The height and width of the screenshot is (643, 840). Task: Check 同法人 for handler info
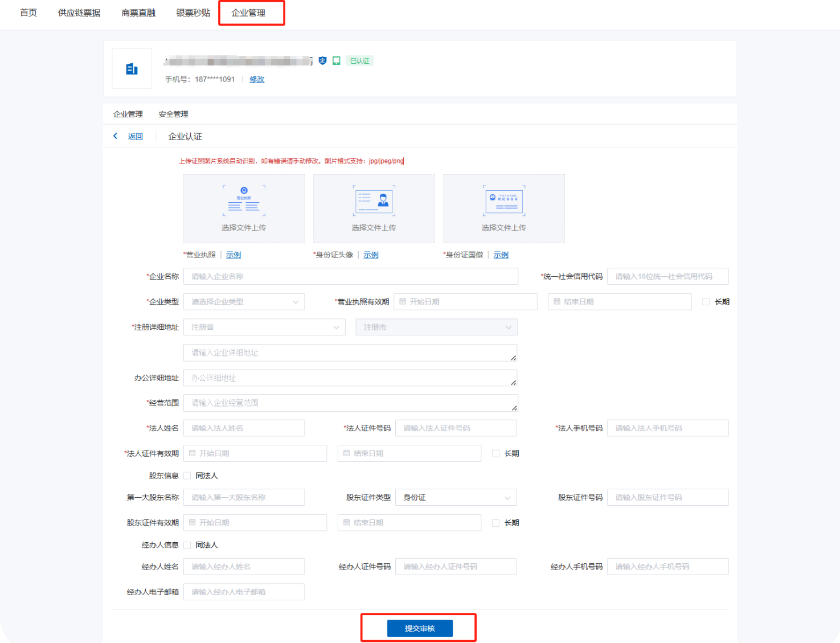pos(187,545)
